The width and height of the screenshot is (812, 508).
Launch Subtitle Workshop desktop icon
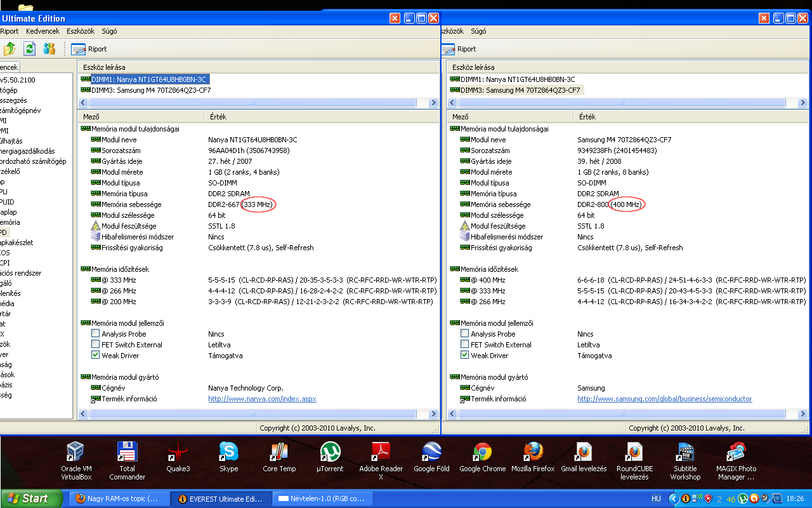[x=685, y=461]
